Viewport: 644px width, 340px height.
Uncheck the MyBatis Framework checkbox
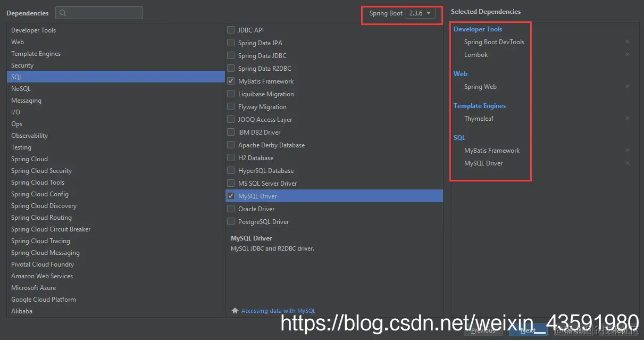(x=231, y=81)
